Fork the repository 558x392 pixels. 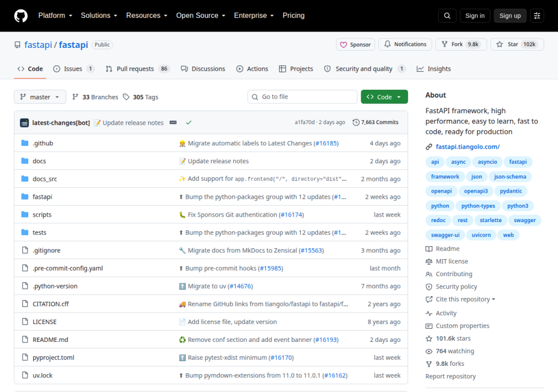coord(461,45)
